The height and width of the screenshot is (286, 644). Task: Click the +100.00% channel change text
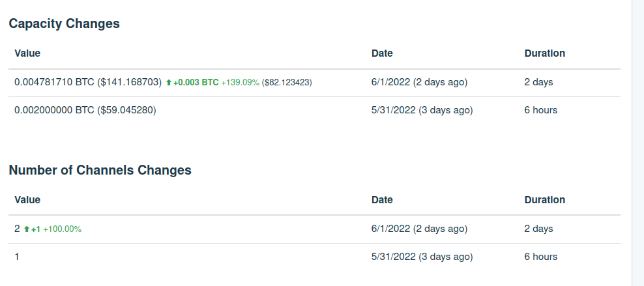click(62, 229)
